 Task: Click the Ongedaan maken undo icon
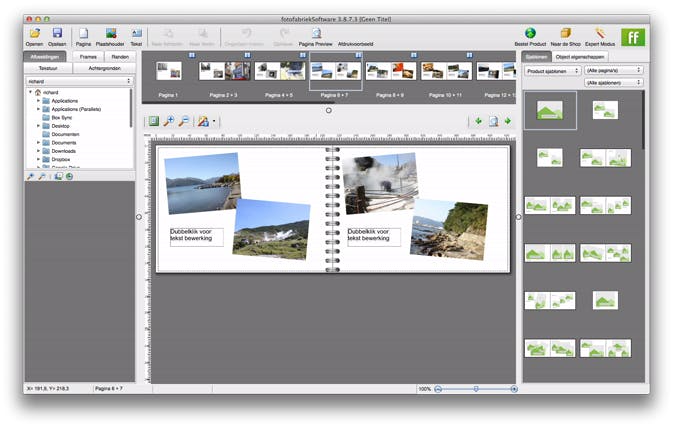click(x=245, y=33)
